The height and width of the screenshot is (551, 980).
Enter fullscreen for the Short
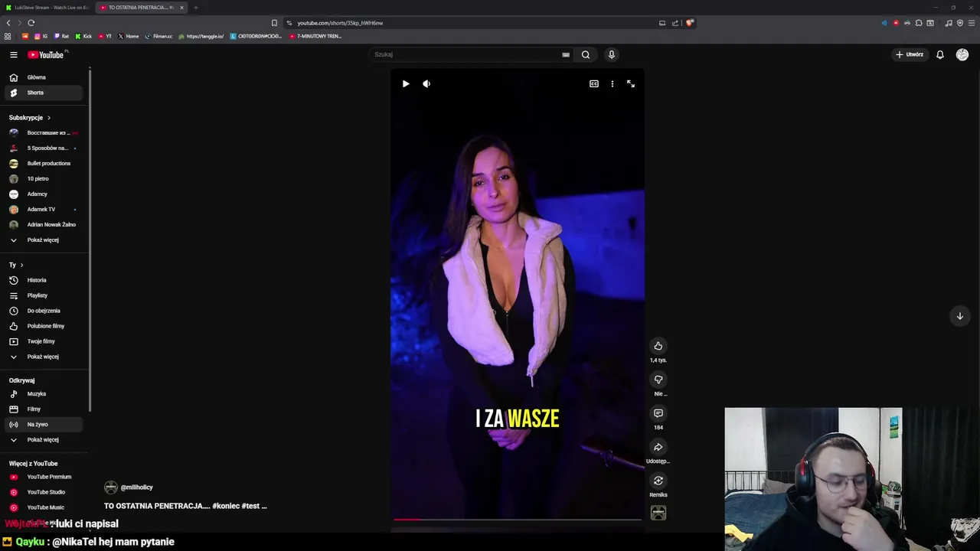point(631,83)
